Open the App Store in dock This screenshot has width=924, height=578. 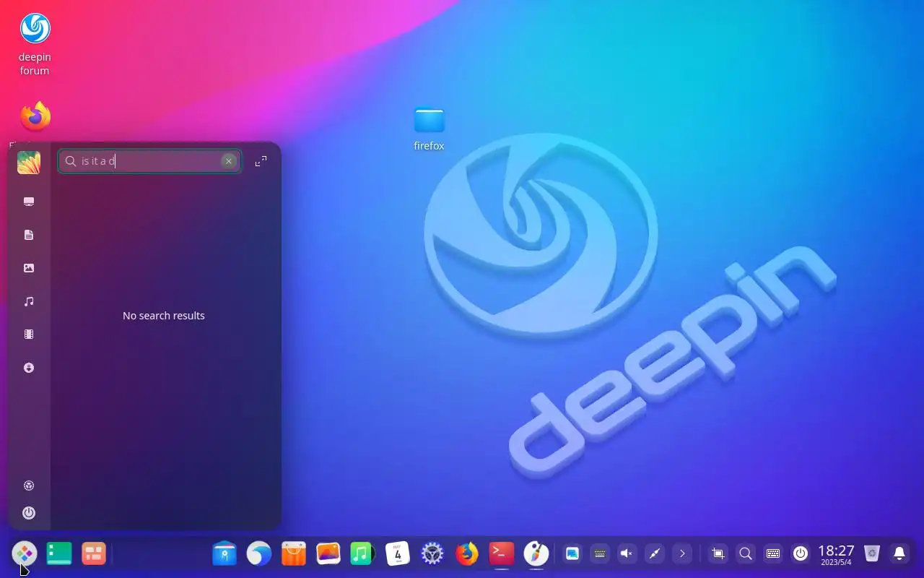294,554
